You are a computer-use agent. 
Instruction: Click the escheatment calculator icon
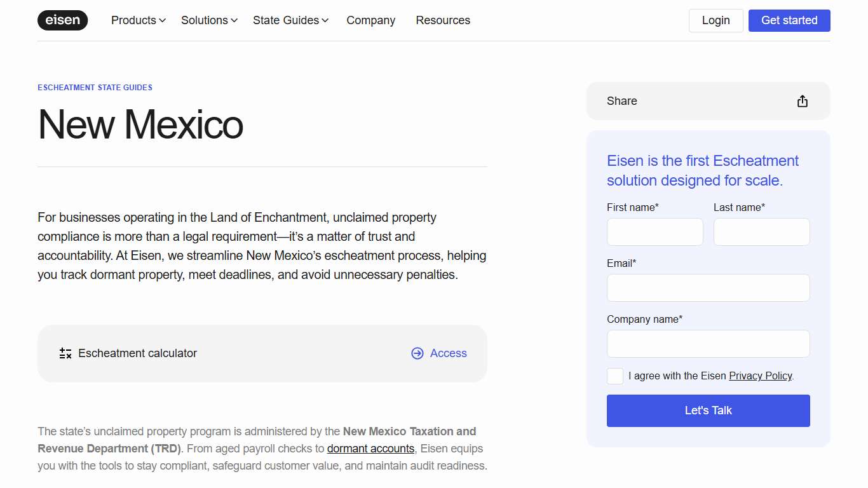(x=65, y=353)
